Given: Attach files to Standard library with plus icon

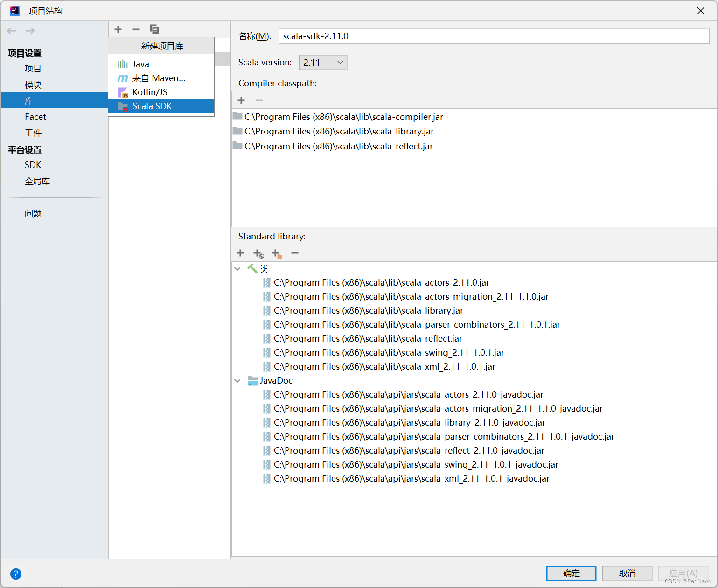Looking at the screenshot, I should click(240, 253).
